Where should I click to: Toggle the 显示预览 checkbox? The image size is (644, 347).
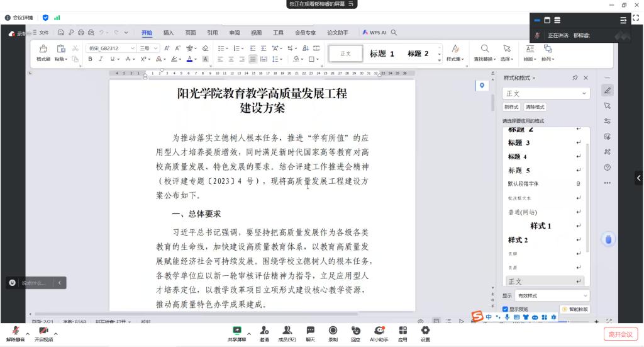pos(506,309)
